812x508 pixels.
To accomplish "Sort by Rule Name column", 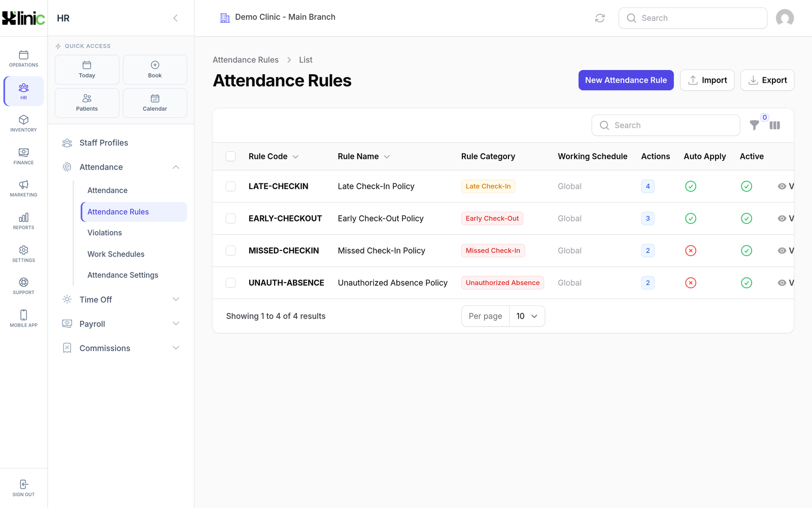I will [363, 156].
